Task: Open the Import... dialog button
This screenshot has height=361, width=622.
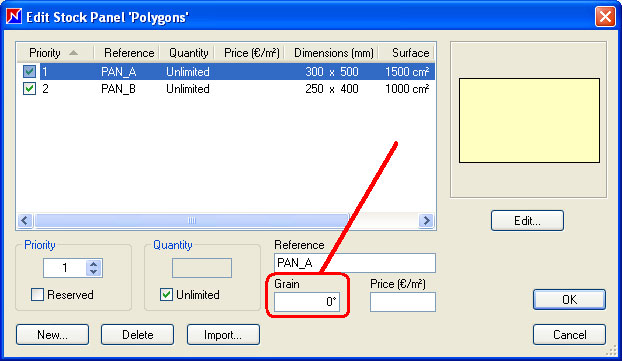Action: [x=223, y=335]
